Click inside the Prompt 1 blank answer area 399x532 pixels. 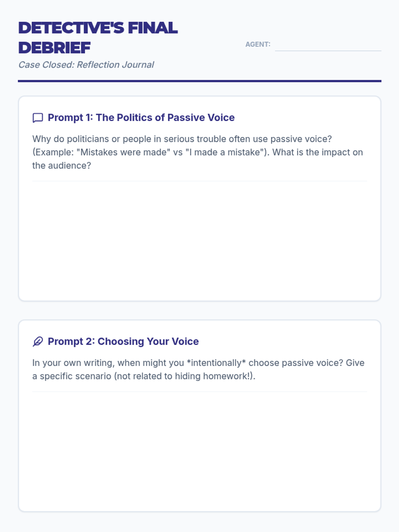point(199,239)
